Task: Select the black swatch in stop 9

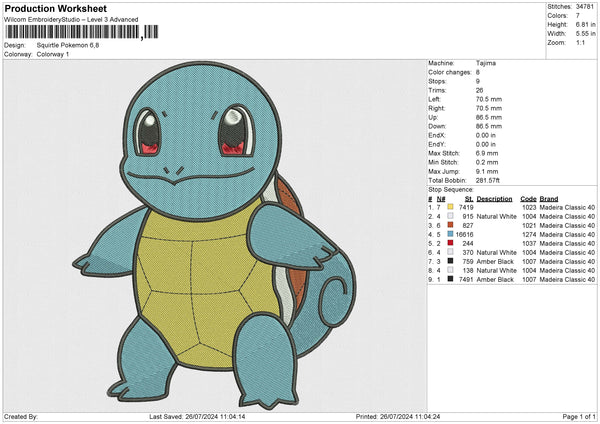Action: tap(451, 280)
